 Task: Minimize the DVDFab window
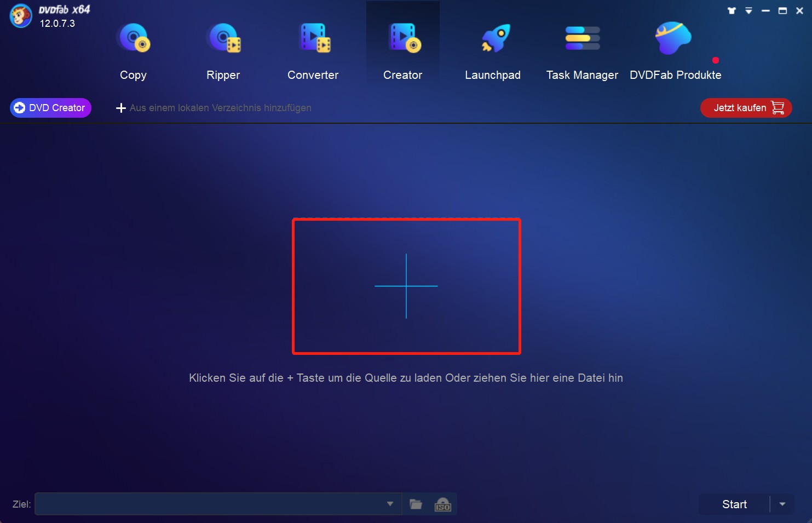pyautogui.click(x=765, y=10)
